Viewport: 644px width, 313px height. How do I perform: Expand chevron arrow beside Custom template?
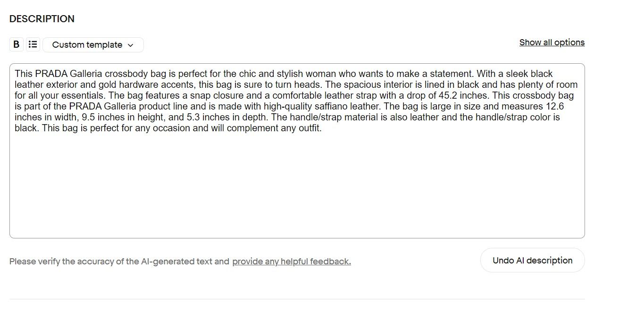point(131,45)
